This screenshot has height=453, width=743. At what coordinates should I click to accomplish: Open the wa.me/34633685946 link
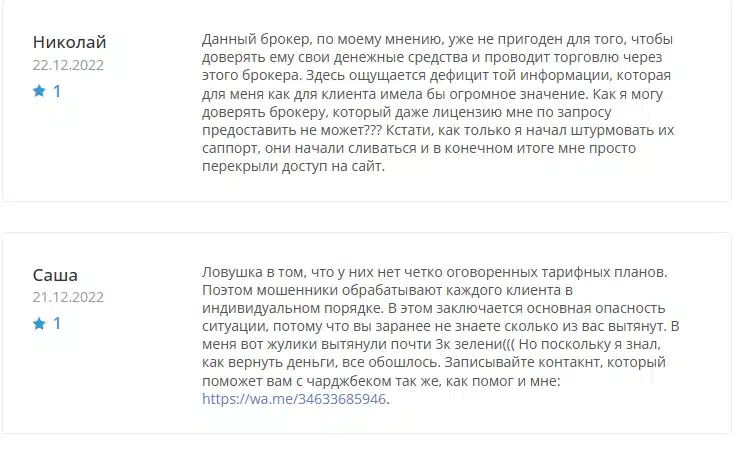click(x=294, y=399)
